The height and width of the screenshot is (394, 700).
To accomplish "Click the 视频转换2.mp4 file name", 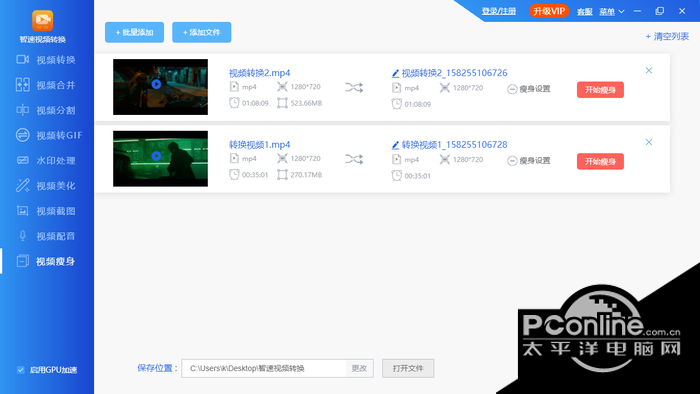I will [259, 73].
